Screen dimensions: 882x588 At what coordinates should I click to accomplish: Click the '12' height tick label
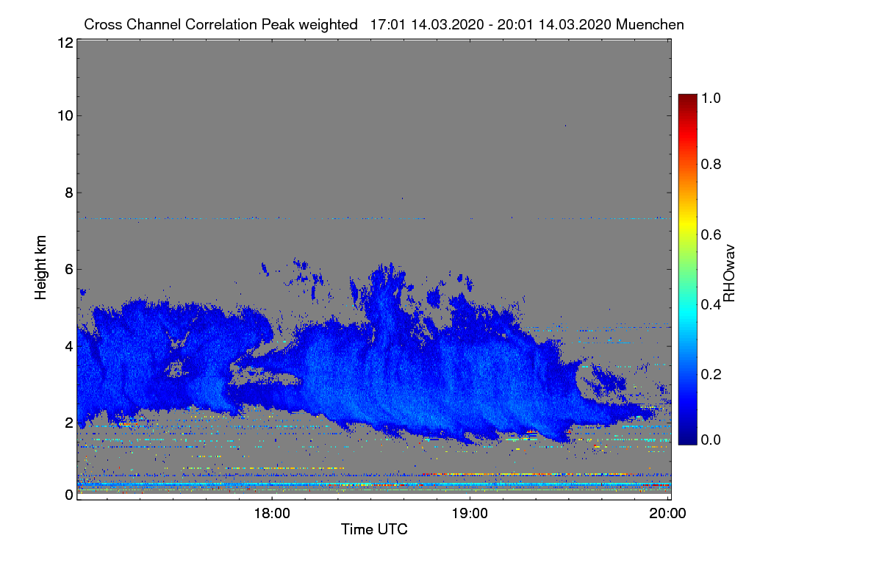(65, 43)
